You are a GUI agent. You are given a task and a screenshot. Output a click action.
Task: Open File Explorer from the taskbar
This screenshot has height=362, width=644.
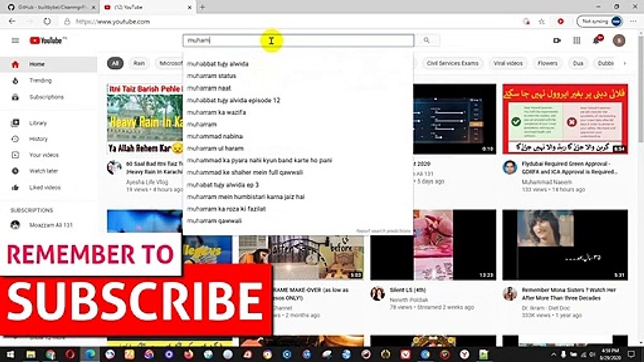click(x=31, y=354)
